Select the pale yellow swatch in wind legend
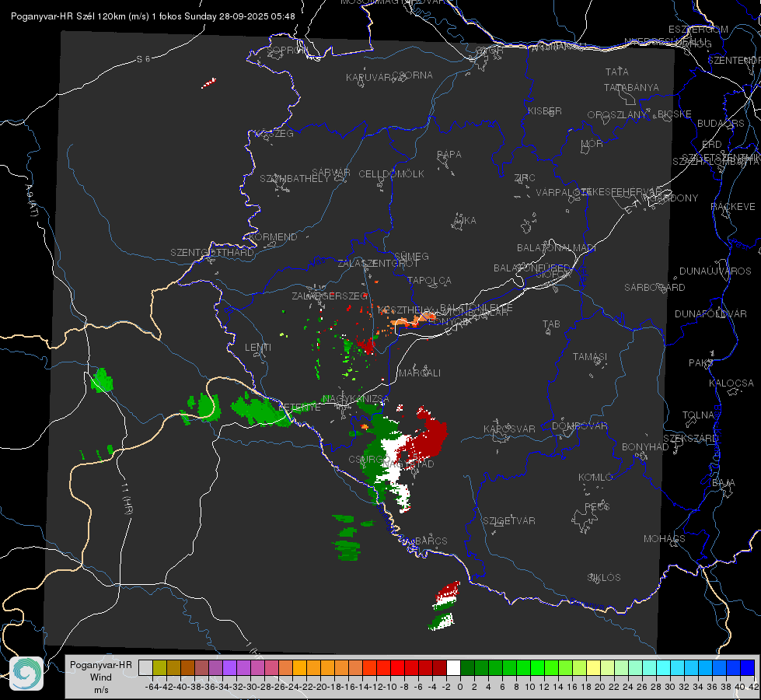Screen dimensions: 761x700 pos(594,667)
